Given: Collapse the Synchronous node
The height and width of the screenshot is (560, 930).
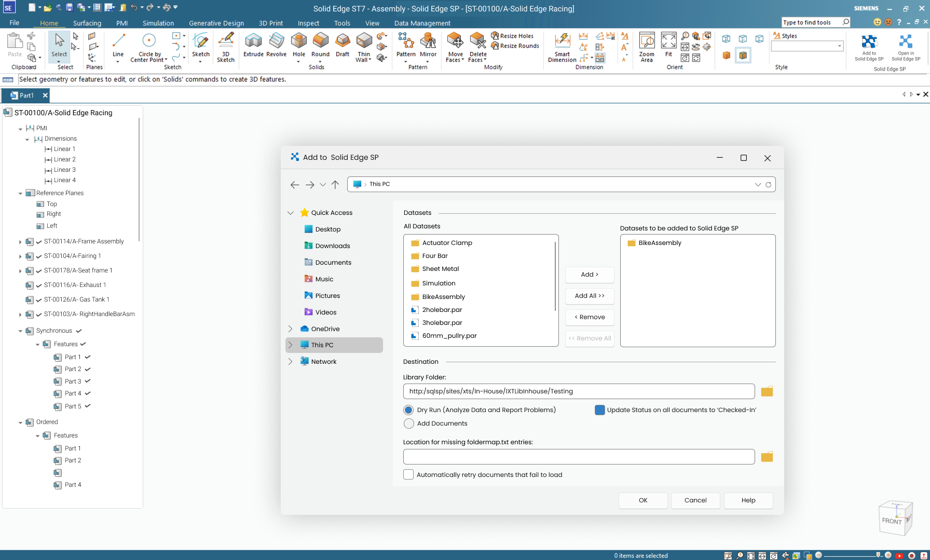Looking at the screenshot, I should coord(20,331).
